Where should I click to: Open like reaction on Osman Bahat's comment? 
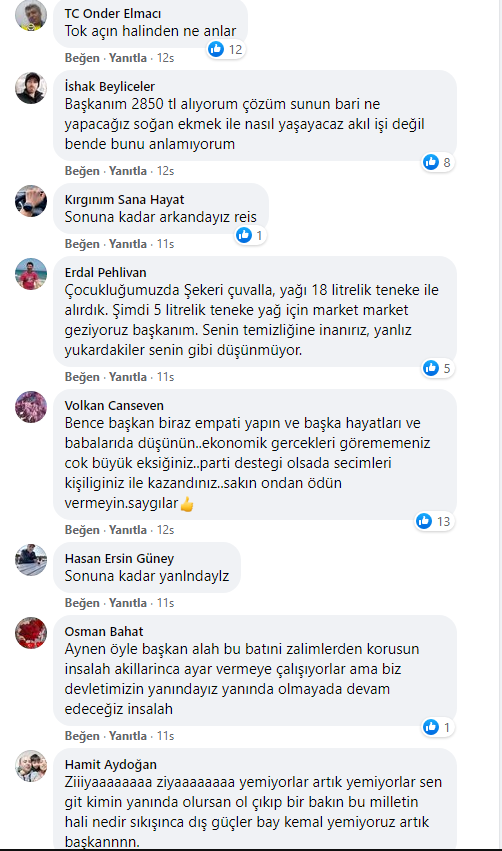[437, 727]
